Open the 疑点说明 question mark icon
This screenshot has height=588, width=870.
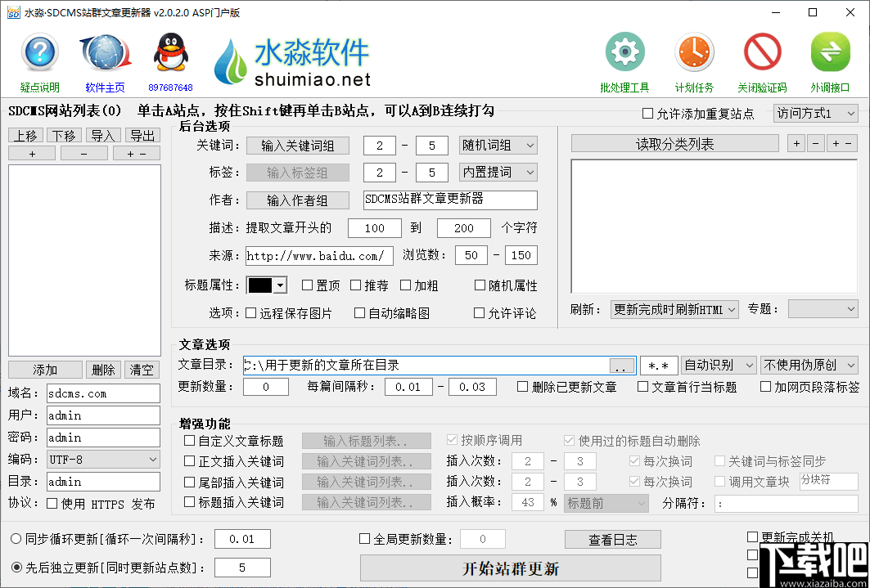[39, 52]
